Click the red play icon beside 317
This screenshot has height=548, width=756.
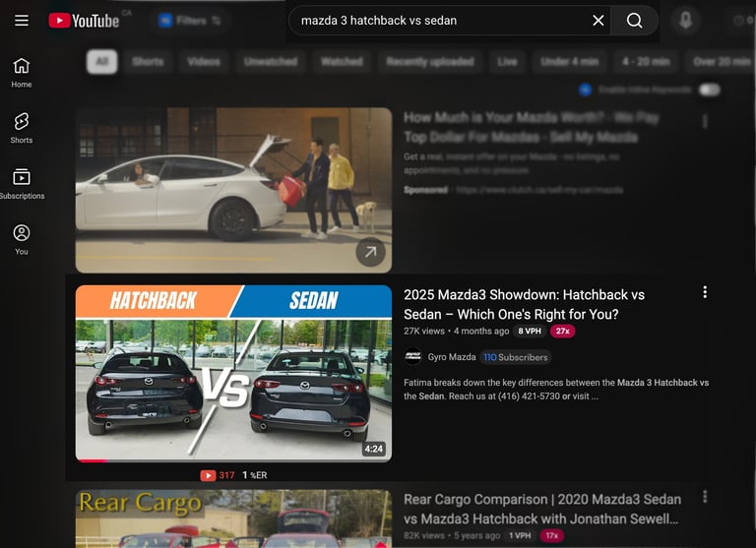tap(208, 475)
